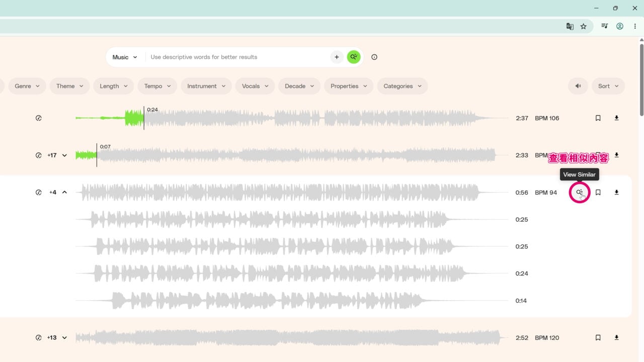Bookmark the BPM 106 track

click(x=598, y=118)
